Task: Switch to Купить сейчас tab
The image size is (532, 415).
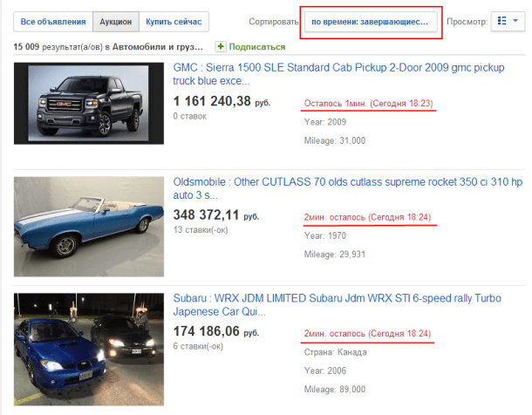Action: pos(174,22)
